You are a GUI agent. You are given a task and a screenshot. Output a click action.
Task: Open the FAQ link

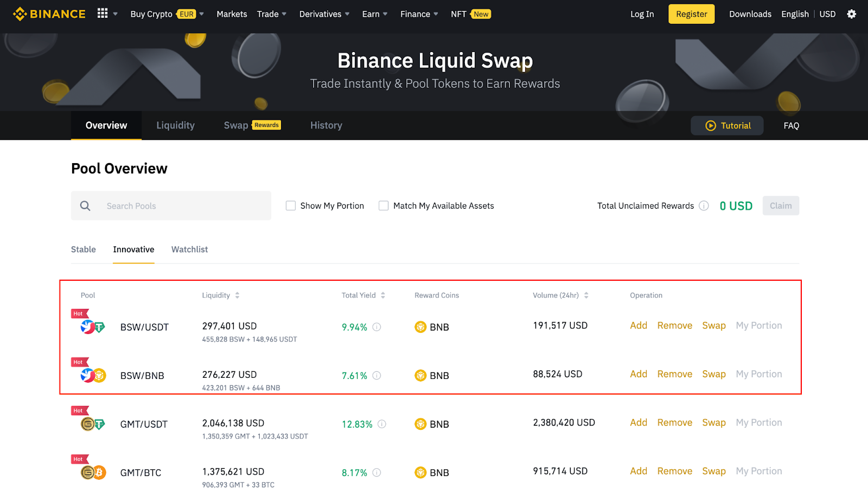click(x=791, y=126)
